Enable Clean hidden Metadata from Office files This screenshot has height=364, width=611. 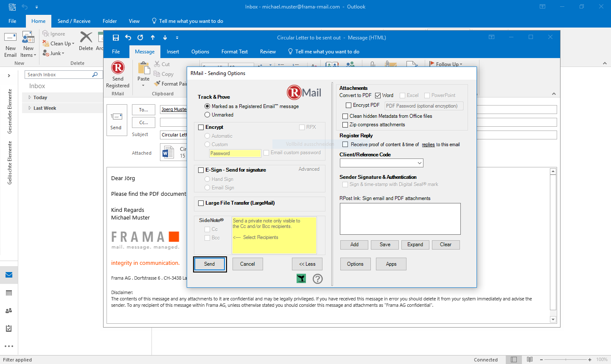[x=345, y=116]
